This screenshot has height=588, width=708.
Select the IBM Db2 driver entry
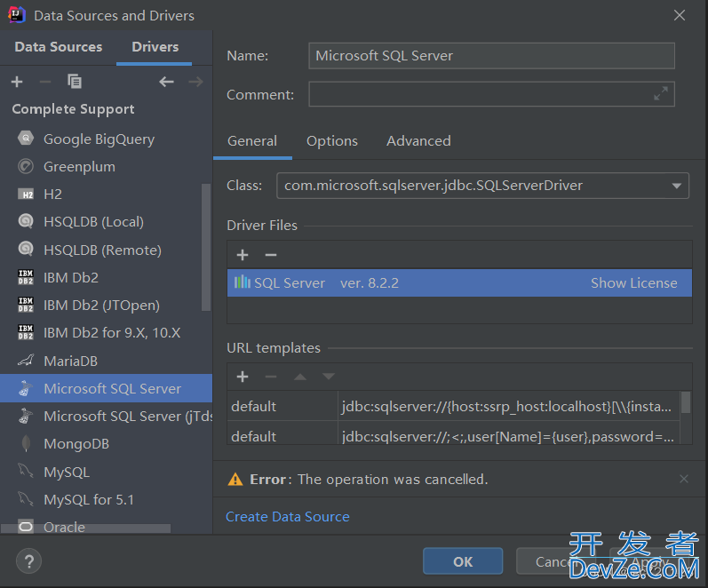(x=106, y=277)
